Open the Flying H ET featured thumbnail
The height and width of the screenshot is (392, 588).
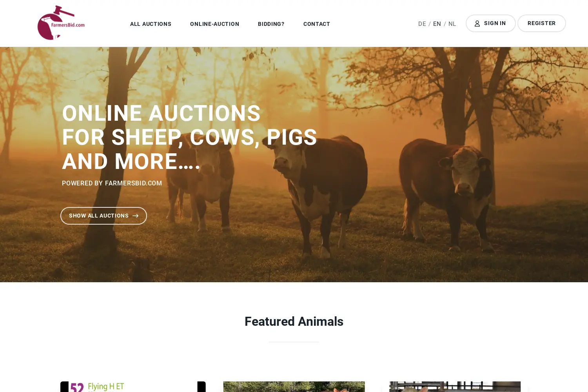tap(133, 387)
